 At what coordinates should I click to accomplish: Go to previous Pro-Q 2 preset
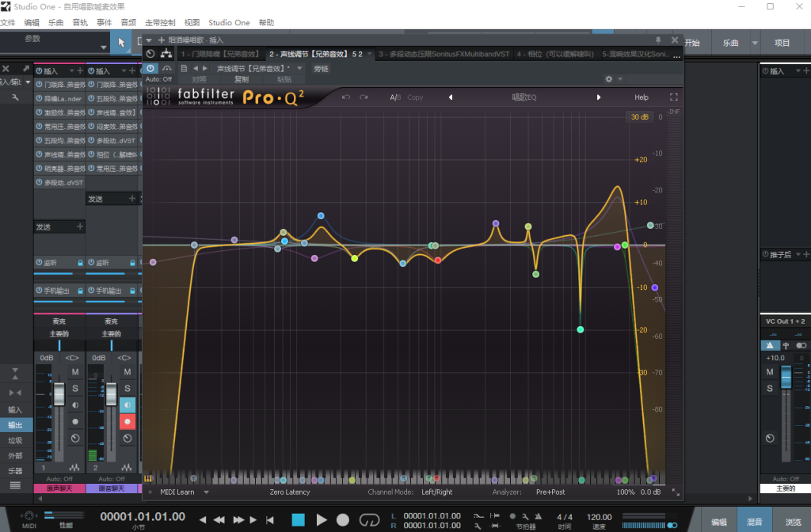451,97
